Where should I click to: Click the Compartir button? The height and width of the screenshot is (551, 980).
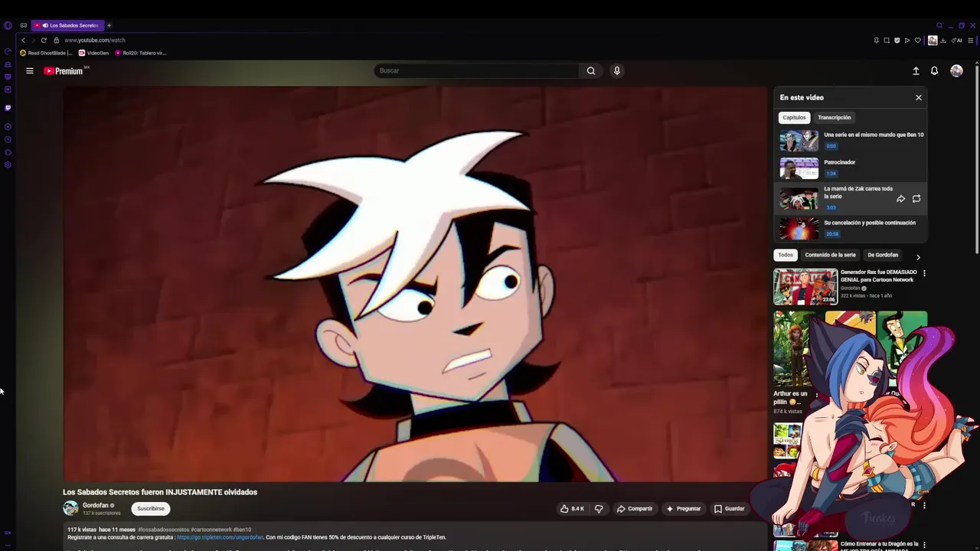pos(635,508)
